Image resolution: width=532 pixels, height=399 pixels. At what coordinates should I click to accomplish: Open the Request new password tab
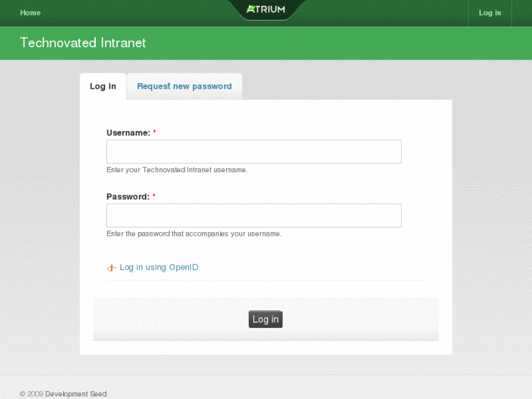tap(184, 86)
